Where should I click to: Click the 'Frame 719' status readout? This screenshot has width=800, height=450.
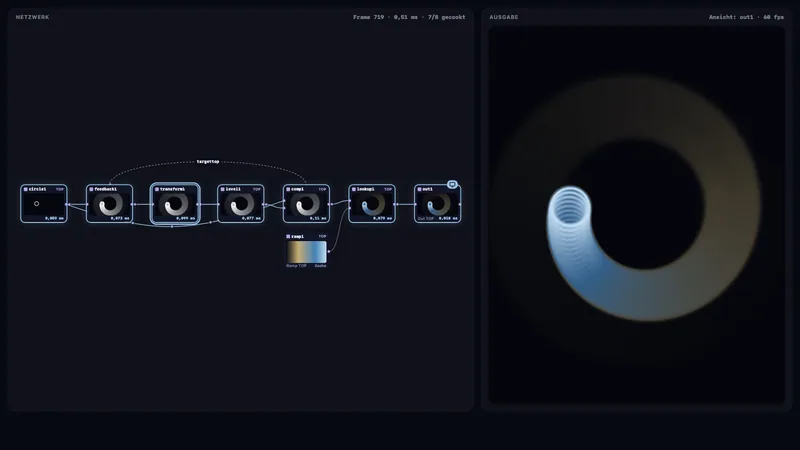pyautogui.click(x=368, y=17)
